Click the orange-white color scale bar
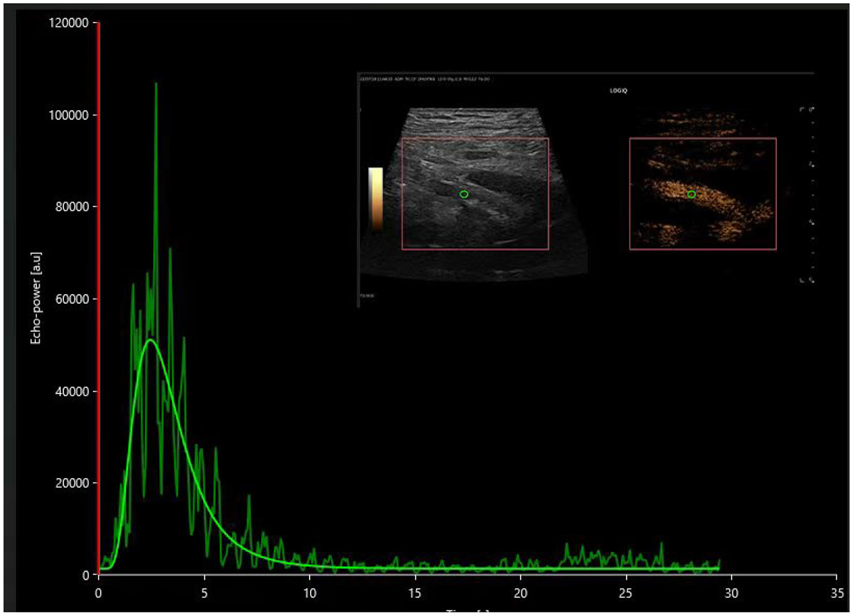 376,198
